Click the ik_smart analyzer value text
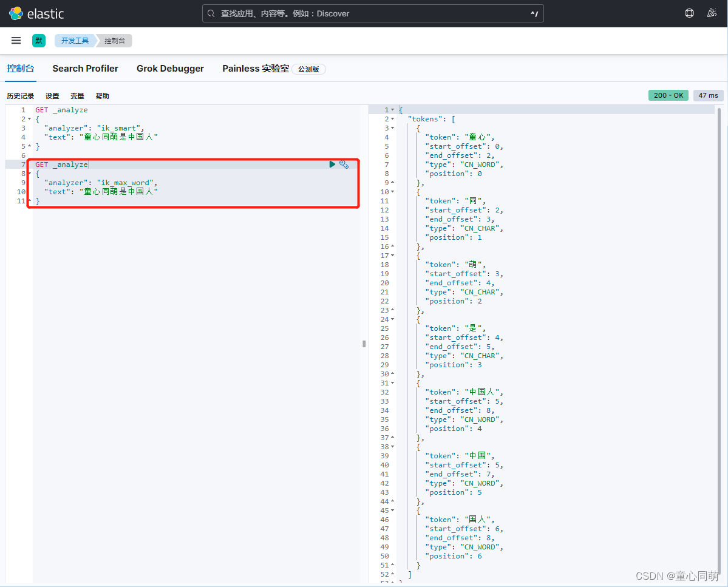Viewport: 728px width, 587px height. pos(118,128)
